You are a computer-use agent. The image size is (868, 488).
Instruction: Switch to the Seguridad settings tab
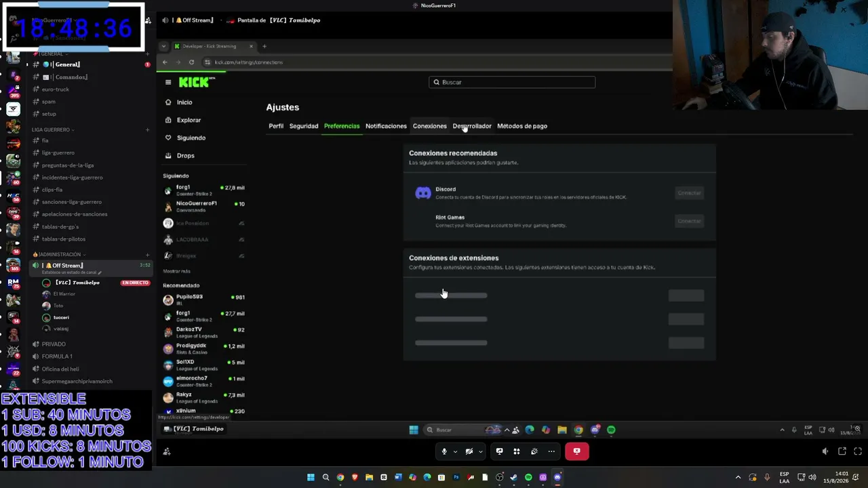304,126
